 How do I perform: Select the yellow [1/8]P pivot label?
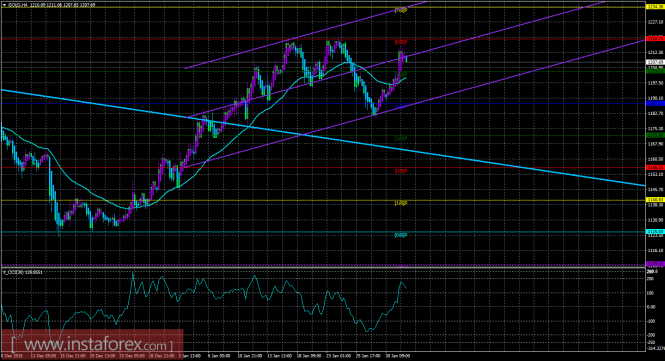click(401, 203)
